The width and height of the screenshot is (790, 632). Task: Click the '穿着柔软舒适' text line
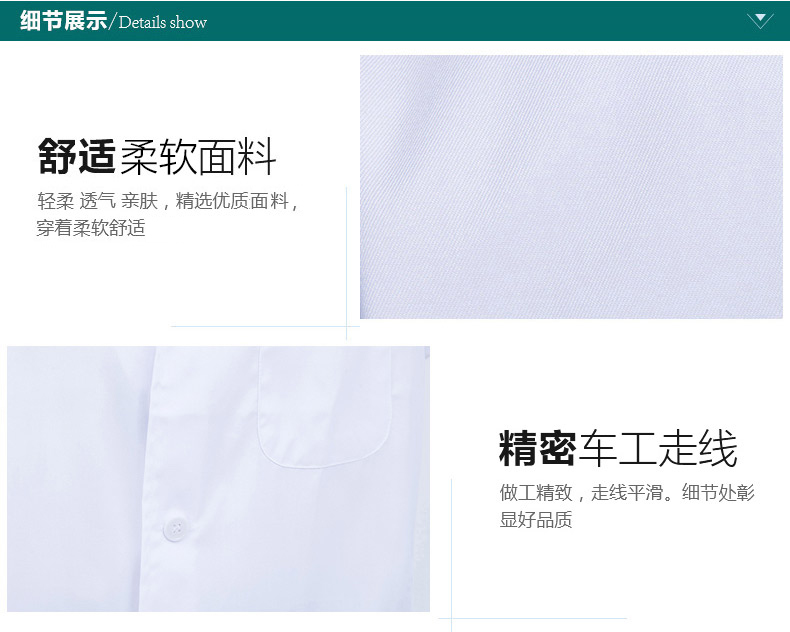pyautogui.click(x=91, y=228)
